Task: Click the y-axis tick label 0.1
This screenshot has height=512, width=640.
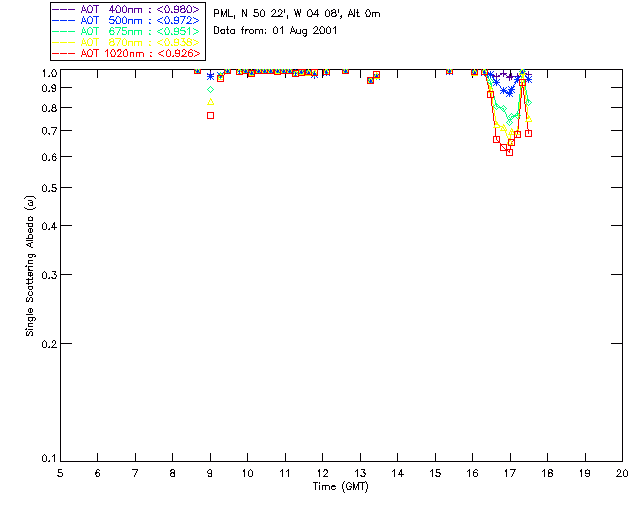Action: [49, 459]
